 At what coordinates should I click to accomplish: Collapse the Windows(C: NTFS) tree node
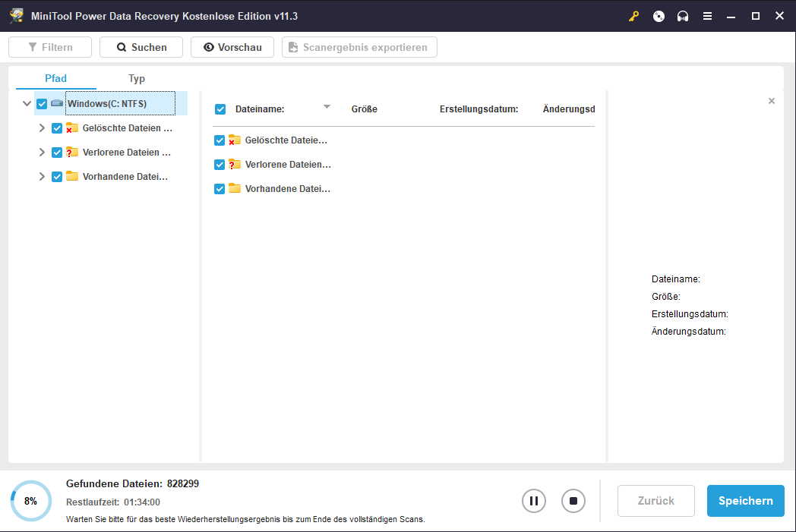(x=27, y=103)
